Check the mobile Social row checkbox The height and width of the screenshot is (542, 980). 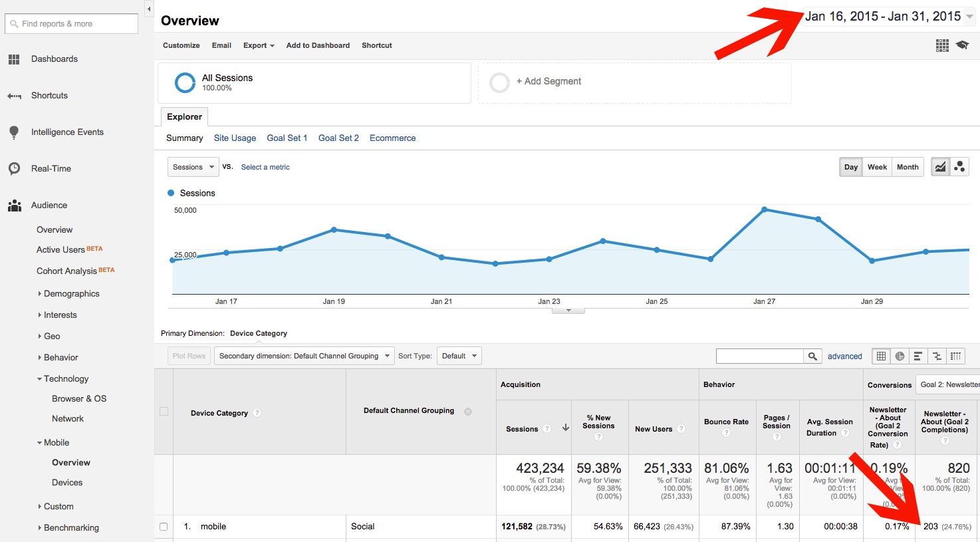[x=164, y=527]
